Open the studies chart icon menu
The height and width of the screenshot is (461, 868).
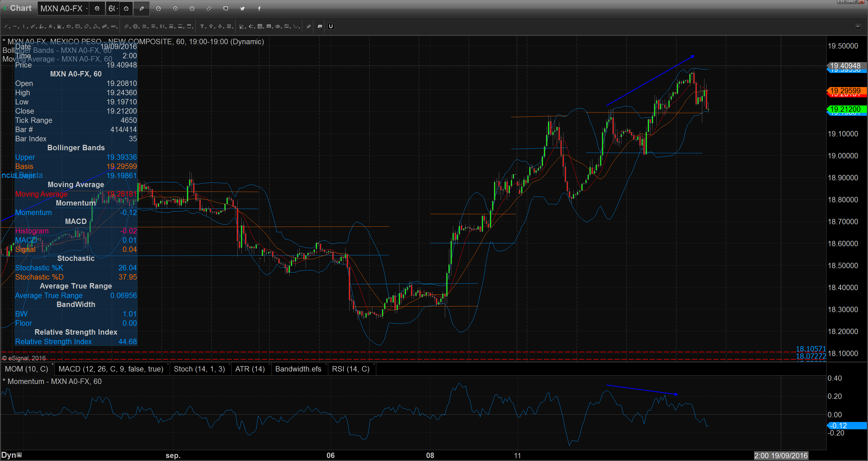point(158,8)
